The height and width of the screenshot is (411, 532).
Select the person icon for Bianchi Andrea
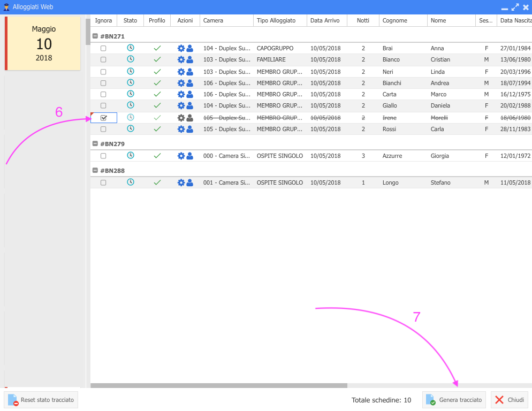coord(189,83)
